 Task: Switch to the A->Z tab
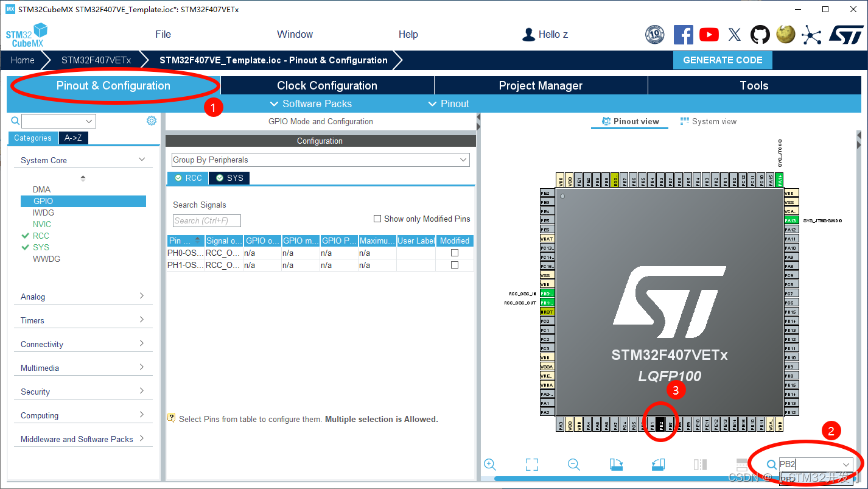click(74, 138)
